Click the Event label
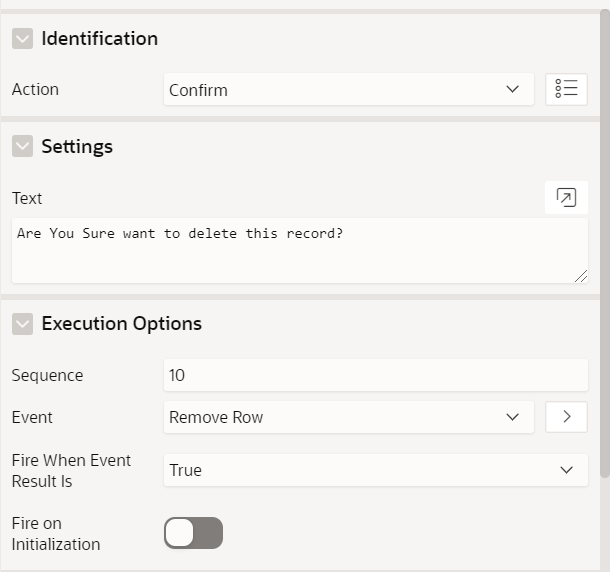610x572 pixels. (32, 418)
